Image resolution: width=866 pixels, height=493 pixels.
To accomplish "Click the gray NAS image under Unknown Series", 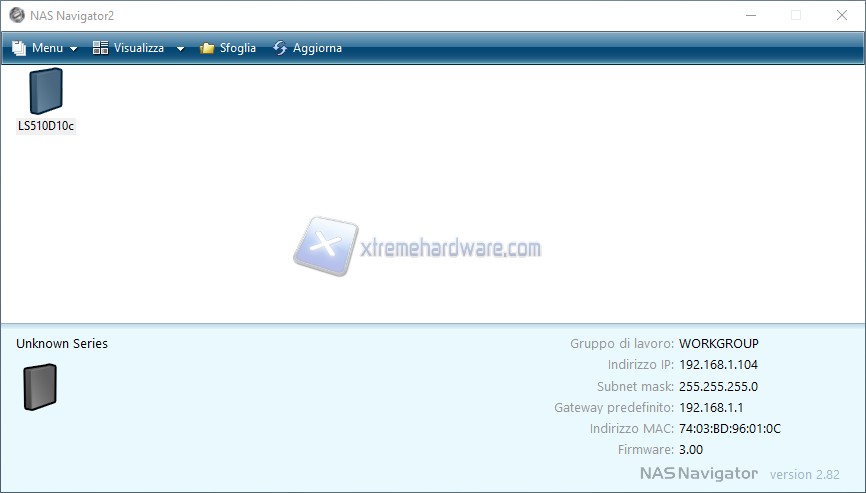I will pos(40,387).
